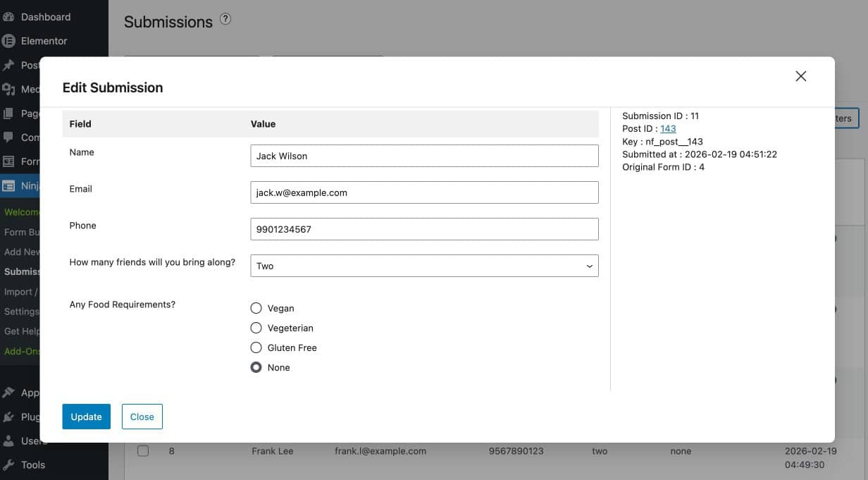Viewport: 868px width, 480px height.
Task: Open Welcome submenu under Ninja Forms
Action: click(x=21, y=212)
